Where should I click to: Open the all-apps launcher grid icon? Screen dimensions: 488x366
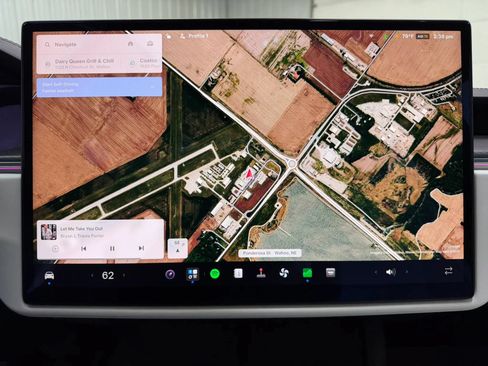click(x=193, y=274)
